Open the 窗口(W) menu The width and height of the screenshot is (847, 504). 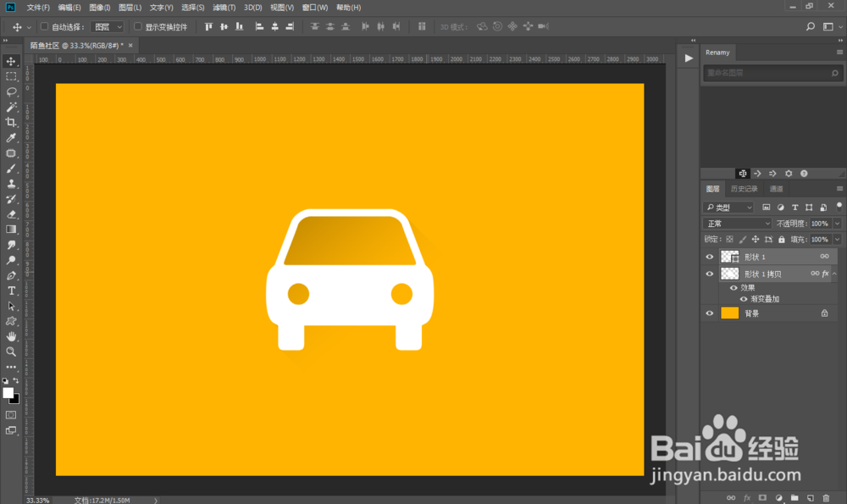pyautogui.click(x=315, y=8)
